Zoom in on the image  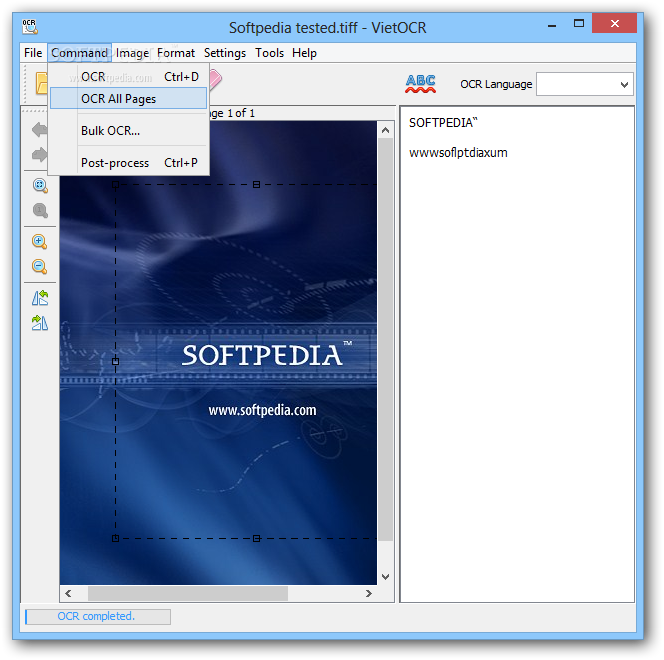[x=39, y=242]
